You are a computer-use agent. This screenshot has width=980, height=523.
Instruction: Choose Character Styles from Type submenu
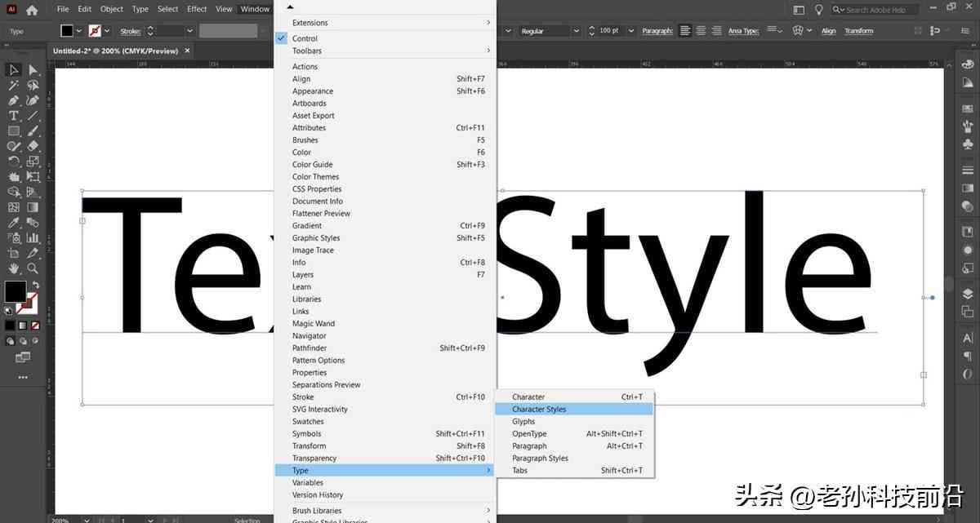point(539,410)
